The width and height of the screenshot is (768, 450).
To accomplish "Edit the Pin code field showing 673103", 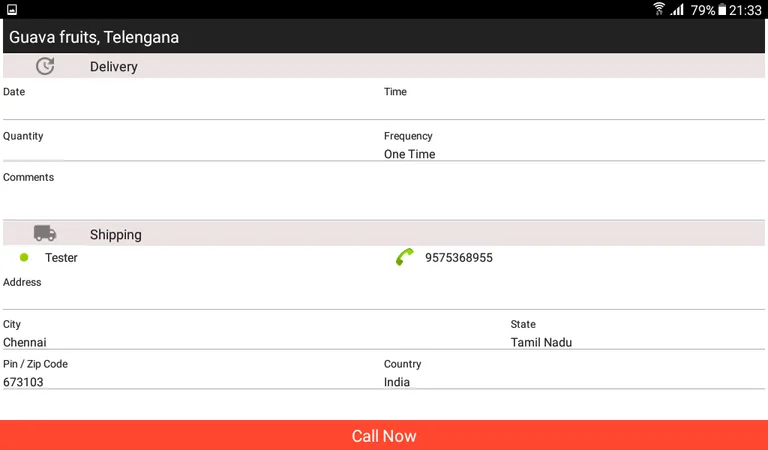I will point(190,382).
